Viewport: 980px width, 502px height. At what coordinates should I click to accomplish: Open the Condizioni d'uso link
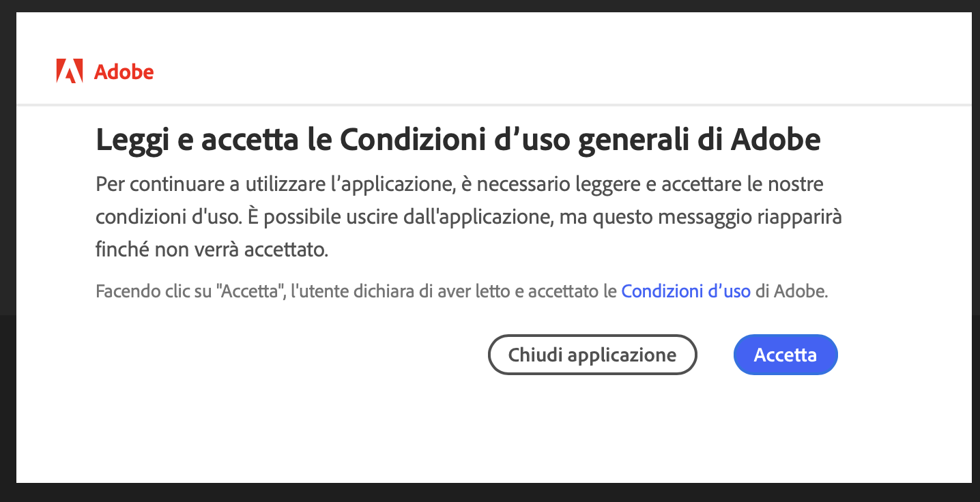[x=686, y=291]
